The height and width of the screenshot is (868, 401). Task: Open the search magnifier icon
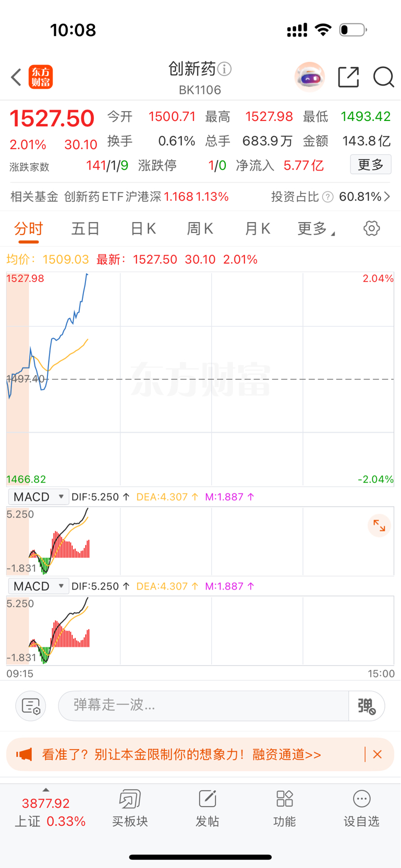384,77
